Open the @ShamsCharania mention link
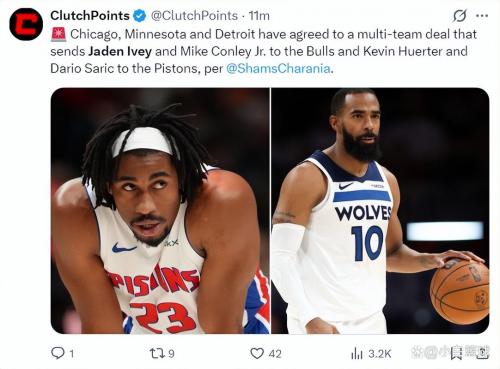 point(278,68)
